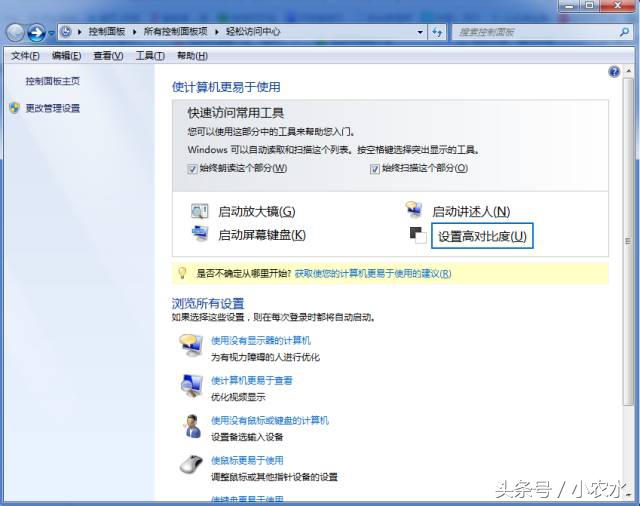
Task: Start 启动讲述人(N)
Action: point(471,211)
